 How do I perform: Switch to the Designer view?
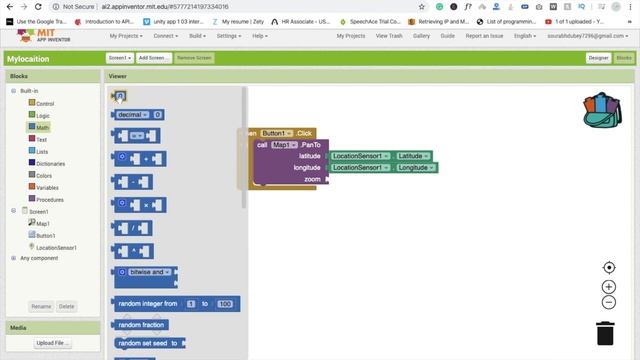tap(598, 58)
